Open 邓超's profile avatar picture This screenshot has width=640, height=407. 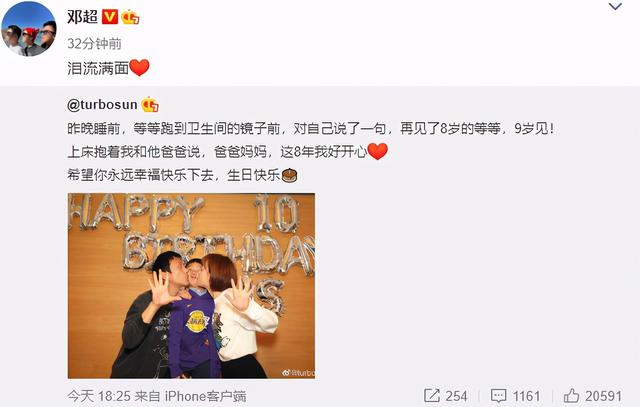(x=29, y=29)
